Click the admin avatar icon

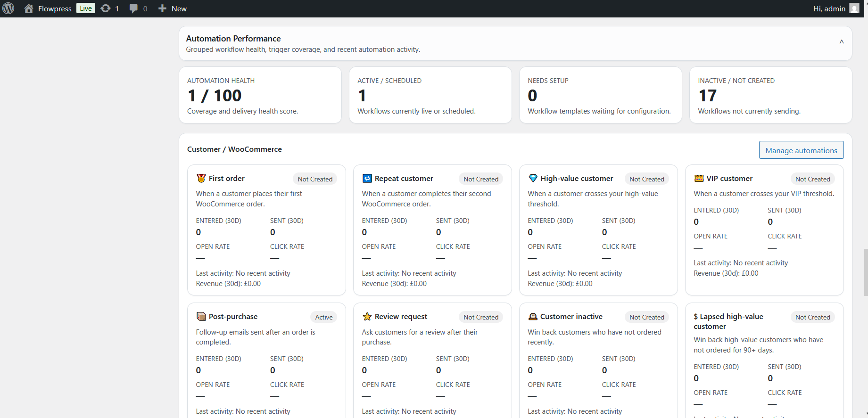pyautogui.click(x=854, y=8)
